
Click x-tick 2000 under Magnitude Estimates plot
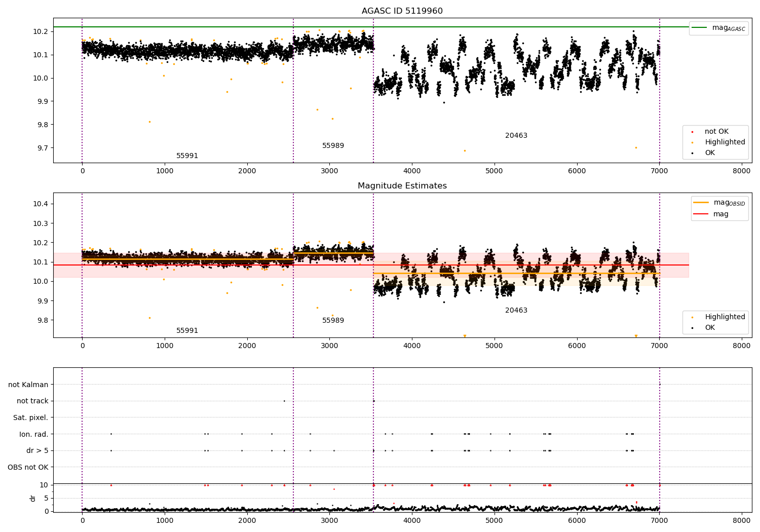coord(247,346)
